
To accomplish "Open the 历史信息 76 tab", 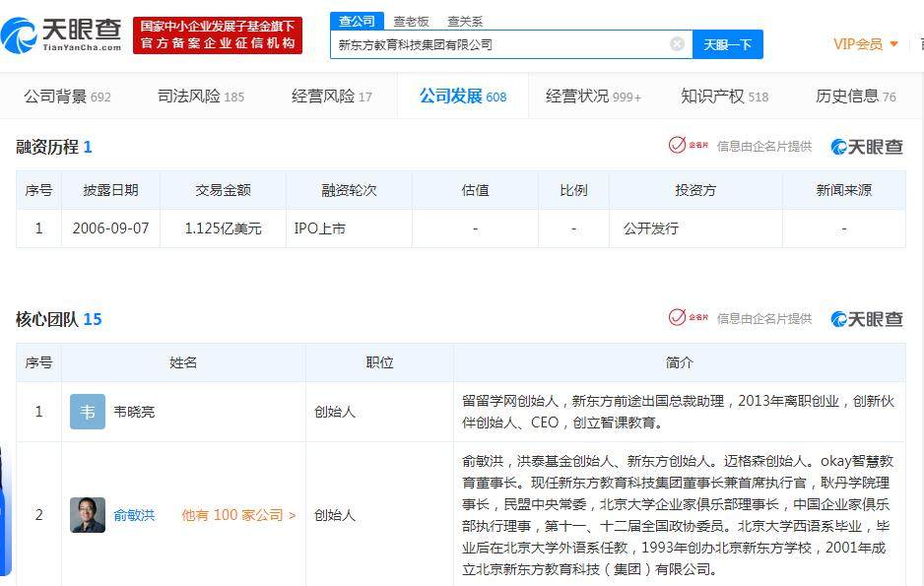I will click(856, 96).
